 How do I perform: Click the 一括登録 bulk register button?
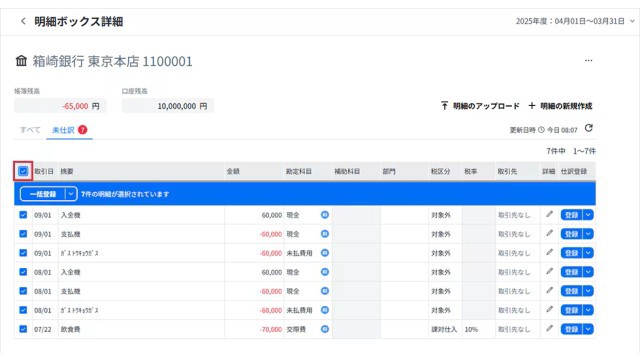(43, 194)
